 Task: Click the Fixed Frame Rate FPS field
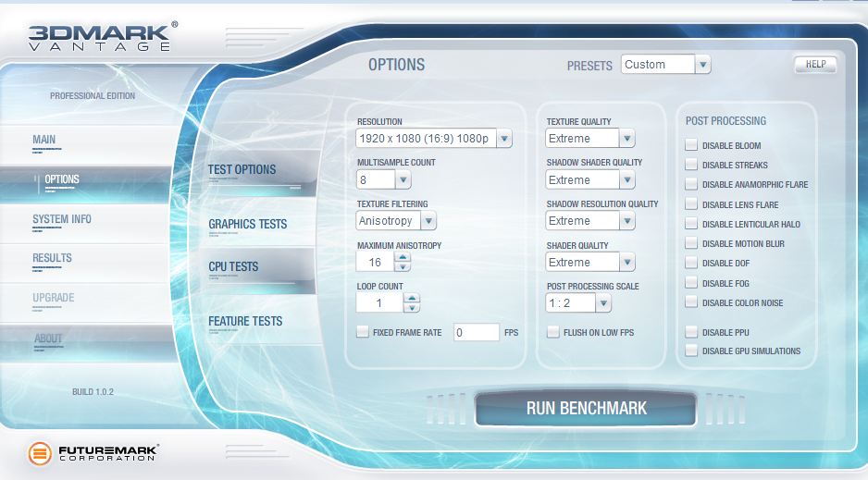click(x=476, y=332)
